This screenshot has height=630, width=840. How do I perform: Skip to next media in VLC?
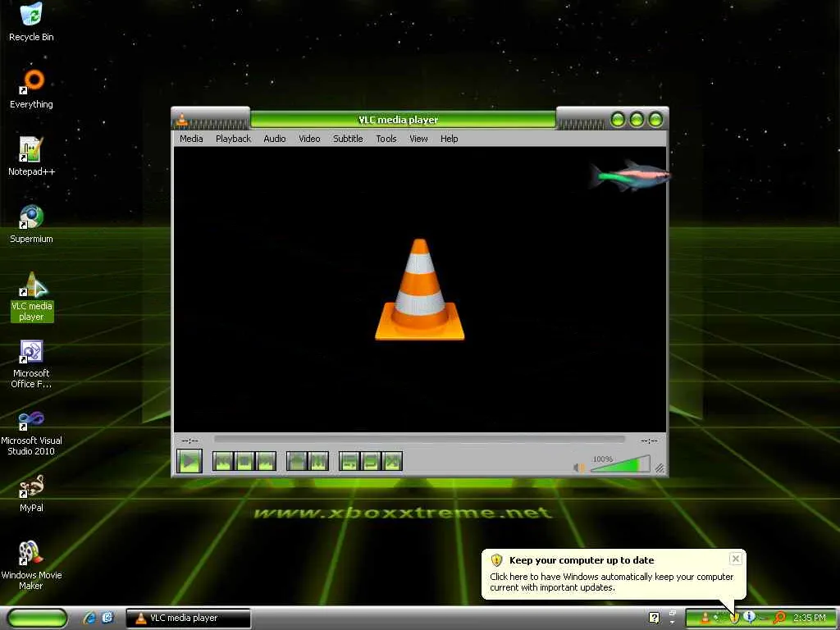[266, 461]
